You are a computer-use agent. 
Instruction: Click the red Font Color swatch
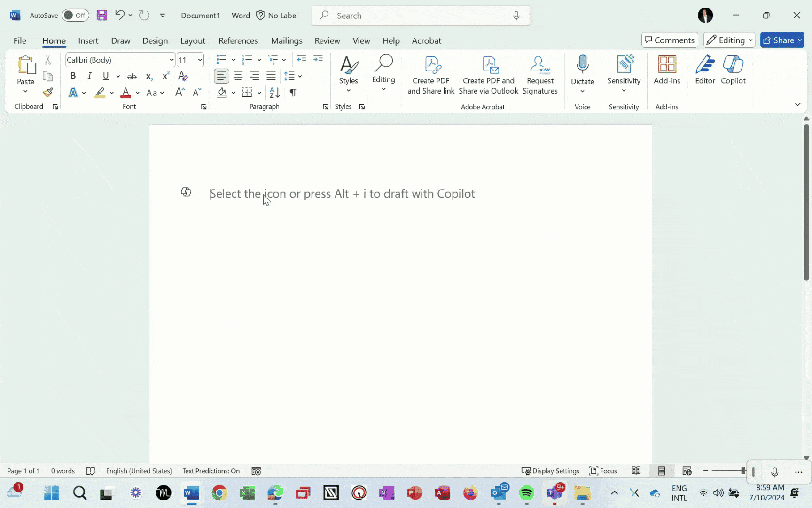pyautogui.click(x=125, y=93)
